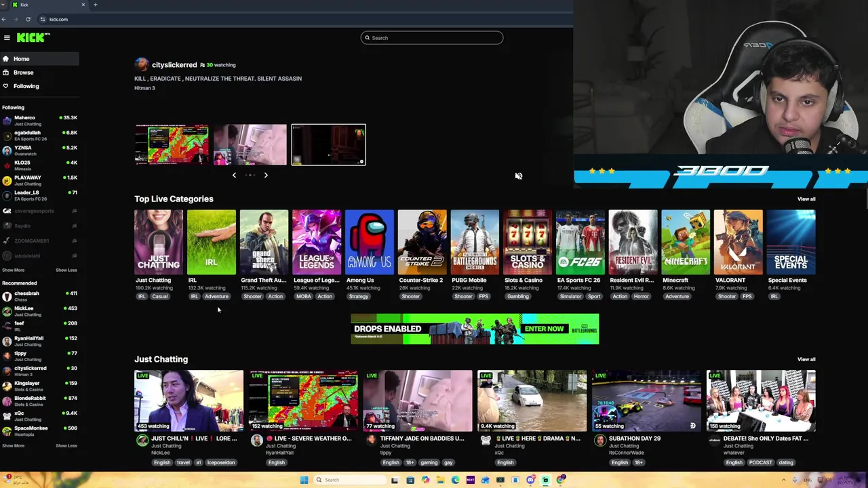
Task: Collapse Following list with Show Less
Action: [x=66, y=270]
